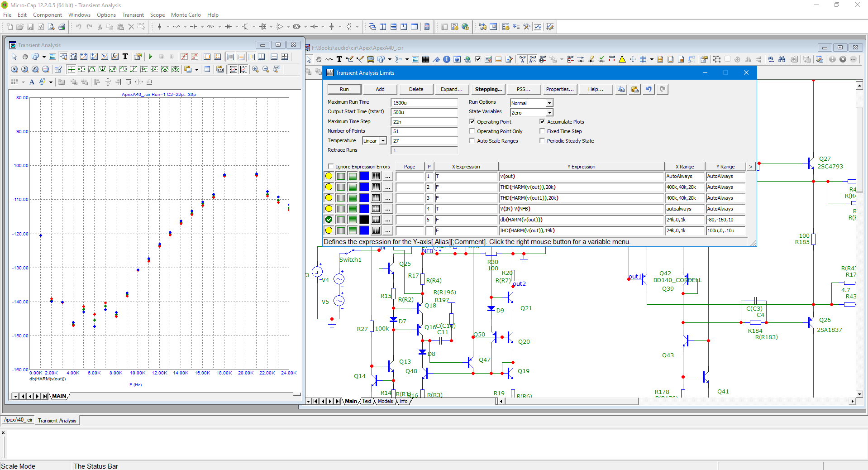This screenshot has height=470, width=868.
Task: Expand the Temperature Linear dropdown
Action: (x=383, y=141)
